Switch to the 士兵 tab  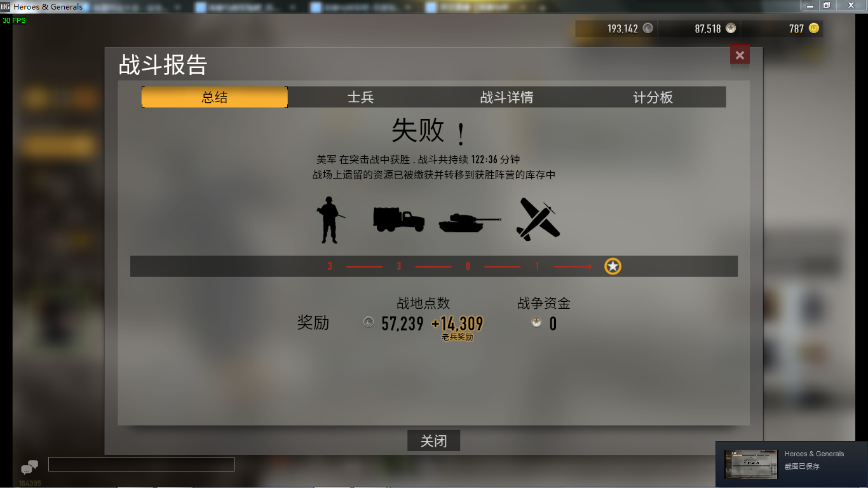360,97
